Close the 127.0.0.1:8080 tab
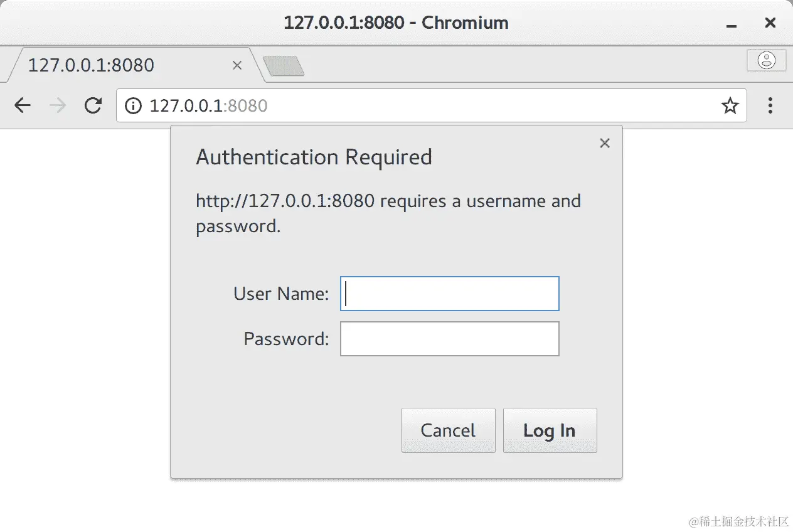This screenshot has width=793, height=532. [237, 65]
